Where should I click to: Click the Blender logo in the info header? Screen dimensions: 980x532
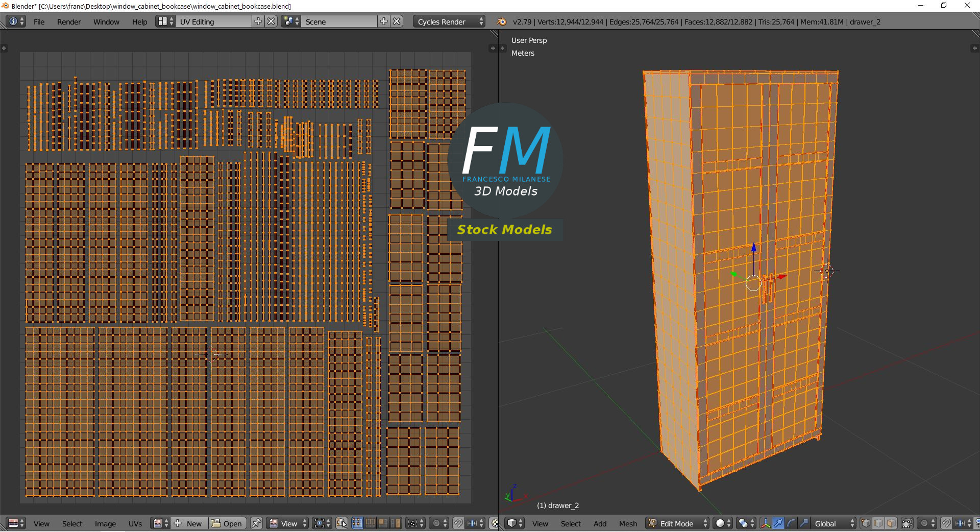502,21
